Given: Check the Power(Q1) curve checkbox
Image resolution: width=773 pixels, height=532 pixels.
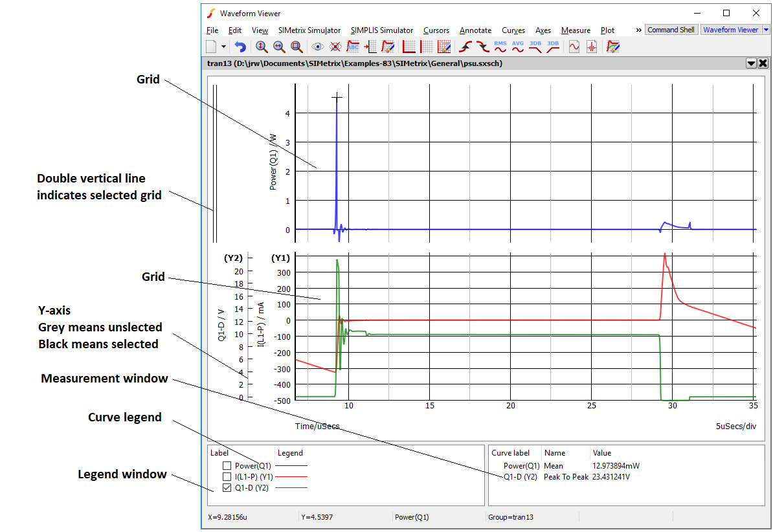Looking at the screenshot, I should coord(227,465).
